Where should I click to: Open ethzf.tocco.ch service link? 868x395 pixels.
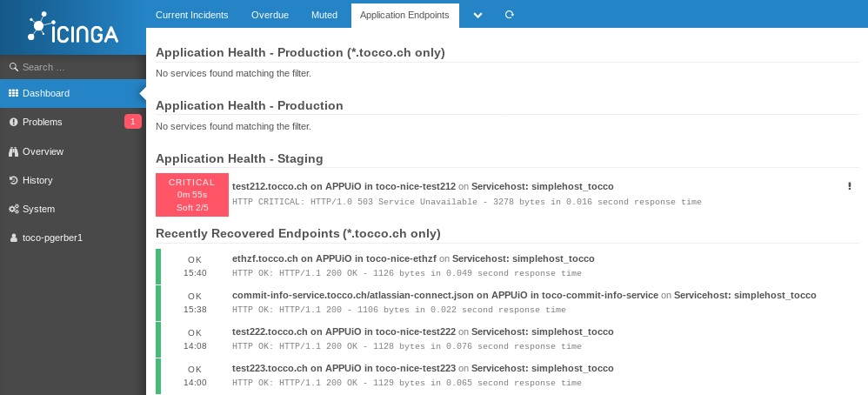334,258
